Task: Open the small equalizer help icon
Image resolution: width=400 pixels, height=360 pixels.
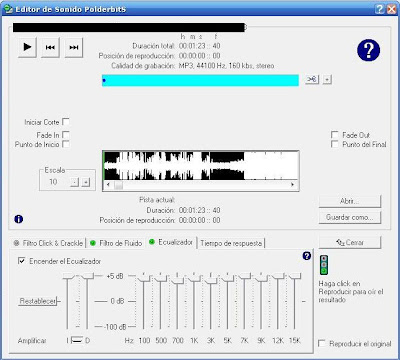Action: point(307,256)
